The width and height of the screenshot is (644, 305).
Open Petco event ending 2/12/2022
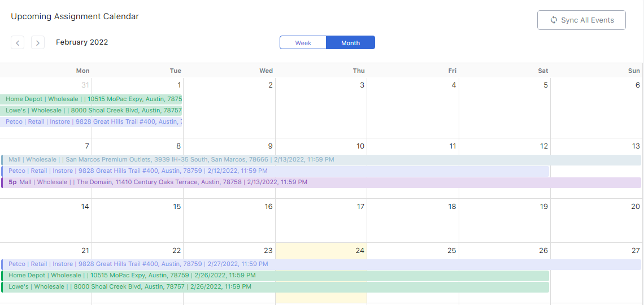click(x=275, y=171)
